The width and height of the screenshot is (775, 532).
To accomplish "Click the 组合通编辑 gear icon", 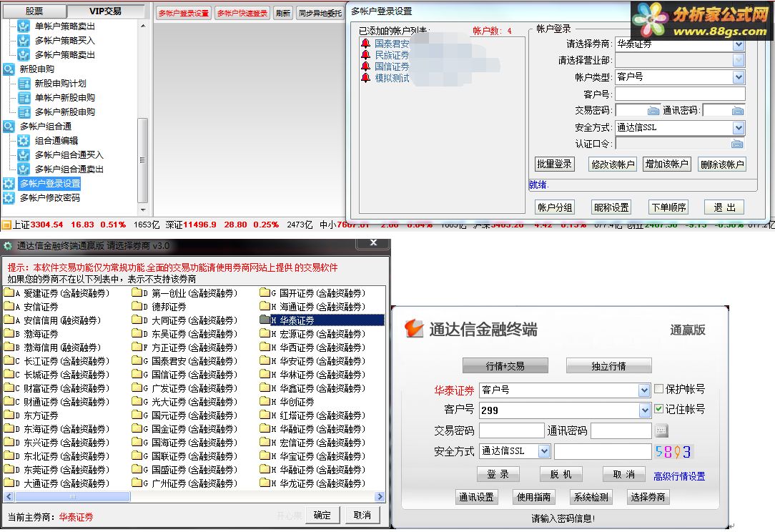I will [x=23, y=141].
